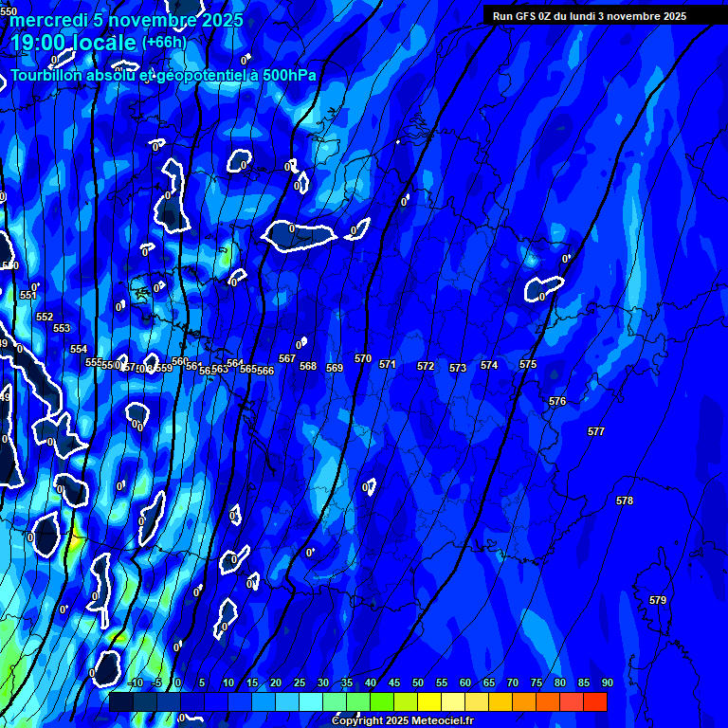The height and width of the screenshot is (728, 728).
Task: Click the 552 contour label on left
Action: pyautogui.click(x=45, y=317)
